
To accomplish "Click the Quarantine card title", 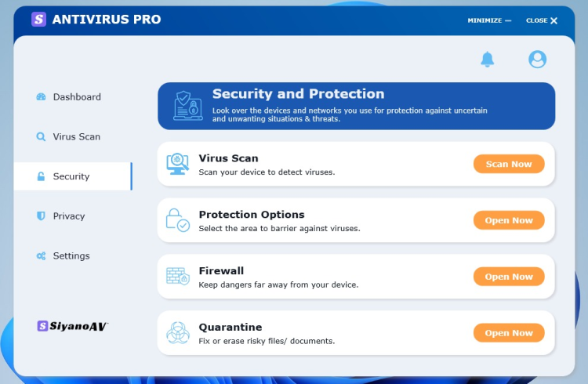I will point(230,327).
